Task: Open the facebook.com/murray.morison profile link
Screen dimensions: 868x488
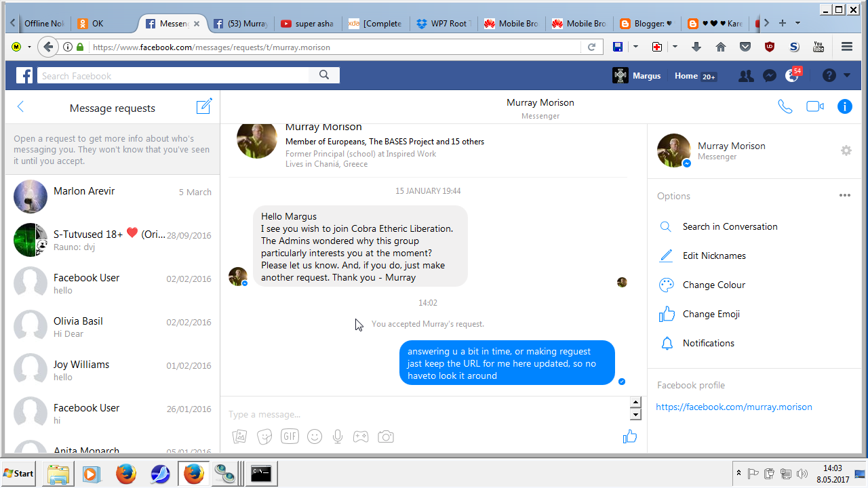Action: click(x=734, y=407)
